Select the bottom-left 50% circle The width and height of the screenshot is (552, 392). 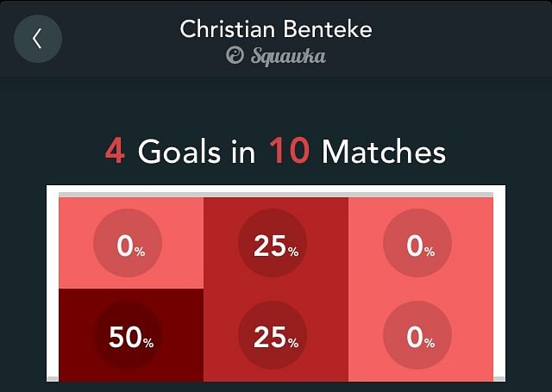click(128, 335)
